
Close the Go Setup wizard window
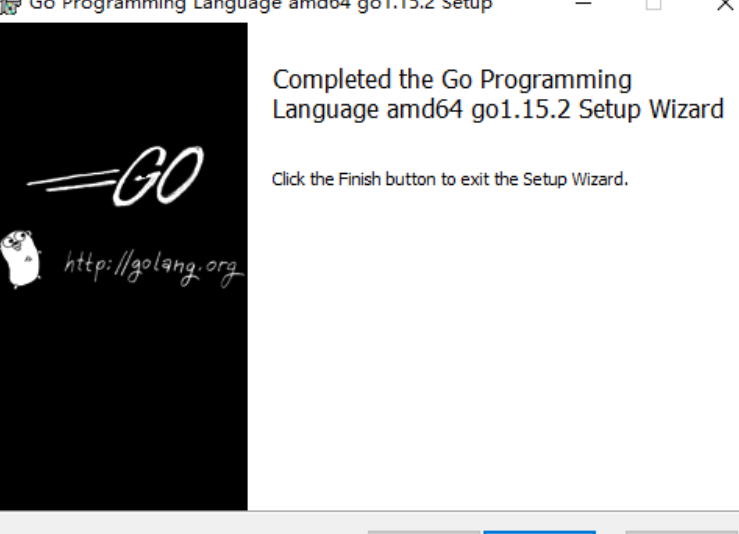click(724, 5)
